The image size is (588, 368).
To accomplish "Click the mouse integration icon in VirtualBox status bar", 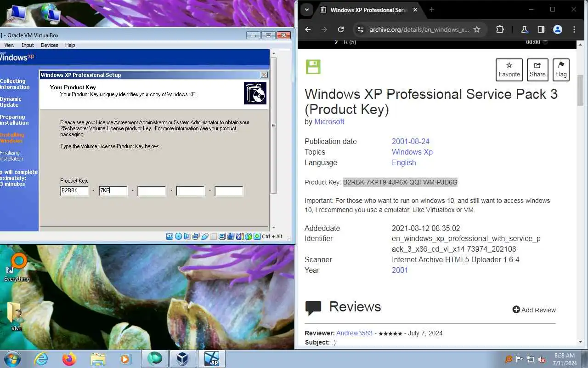I will (249, 236).
